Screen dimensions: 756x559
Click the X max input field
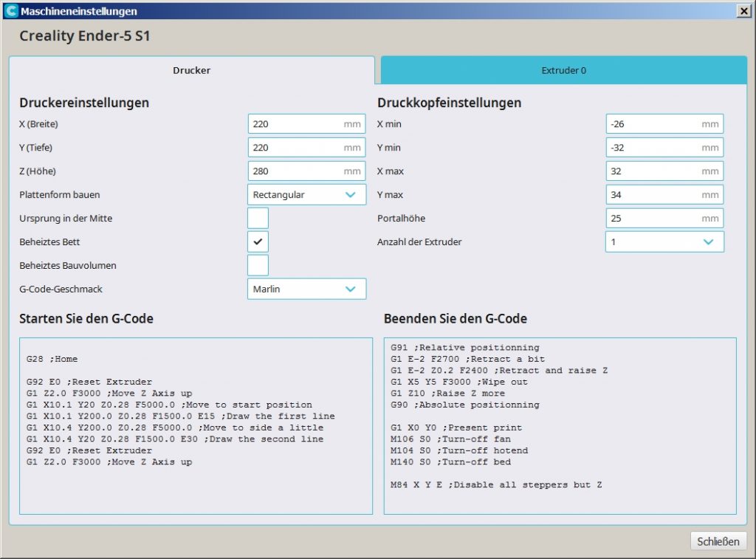(664, 171)
